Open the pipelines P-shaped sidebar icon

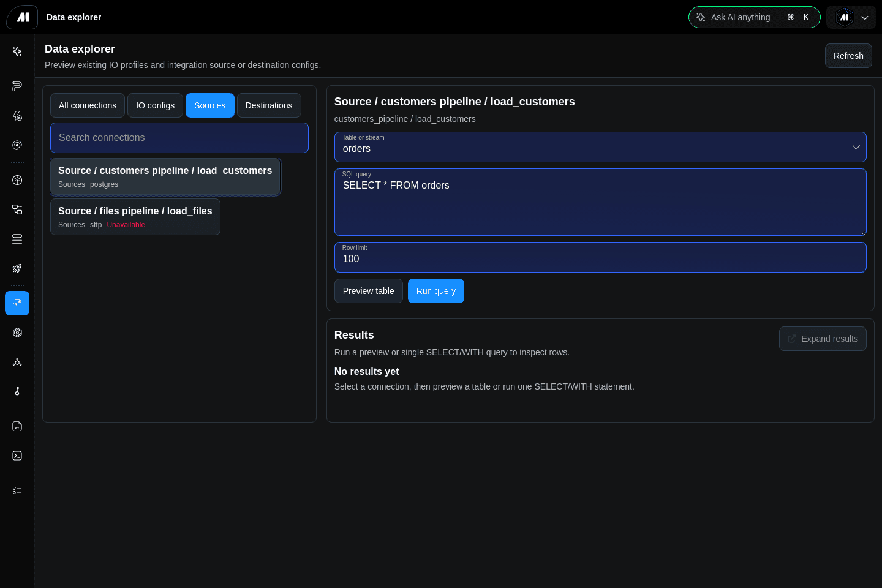click(x=17, y=86)
